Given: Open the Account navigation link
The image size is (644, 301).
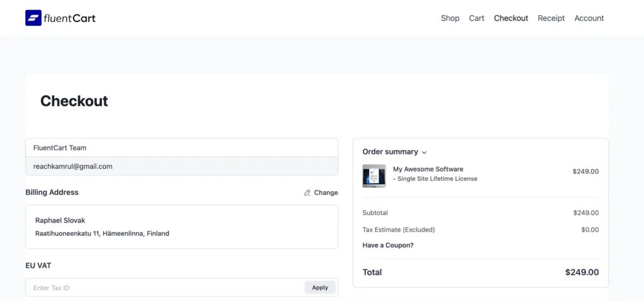Looking at the screenshot, I should click(589, 18).
